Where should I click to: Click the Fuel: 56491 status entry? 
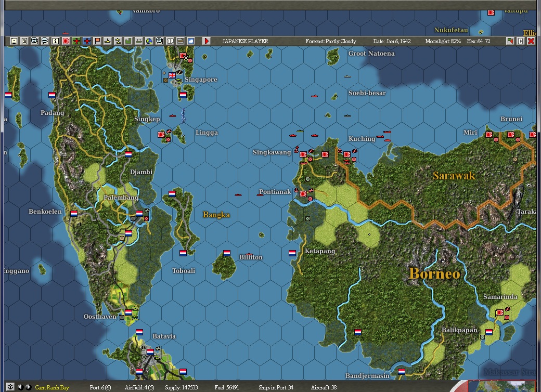227,387
